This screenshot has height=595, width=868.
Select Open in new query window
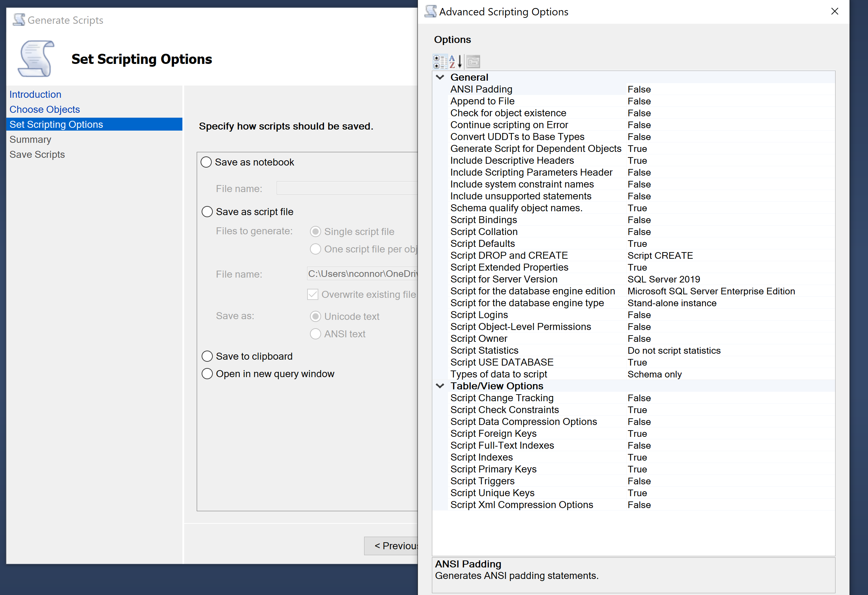(207, 374)
